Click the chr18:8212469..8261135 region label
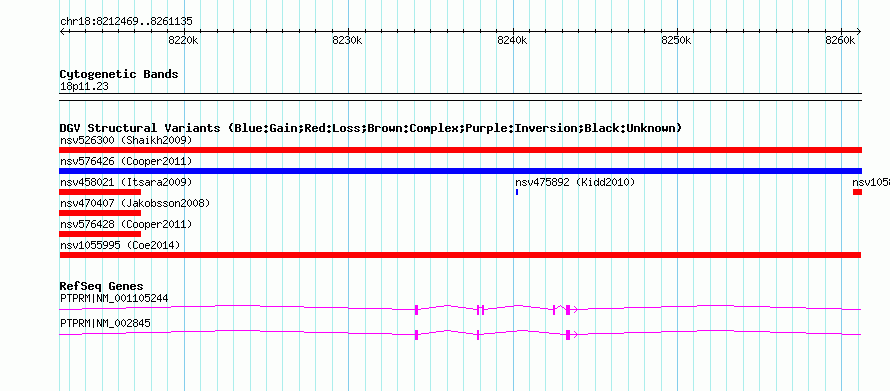890x391 pixels. (x=126, y=22)
